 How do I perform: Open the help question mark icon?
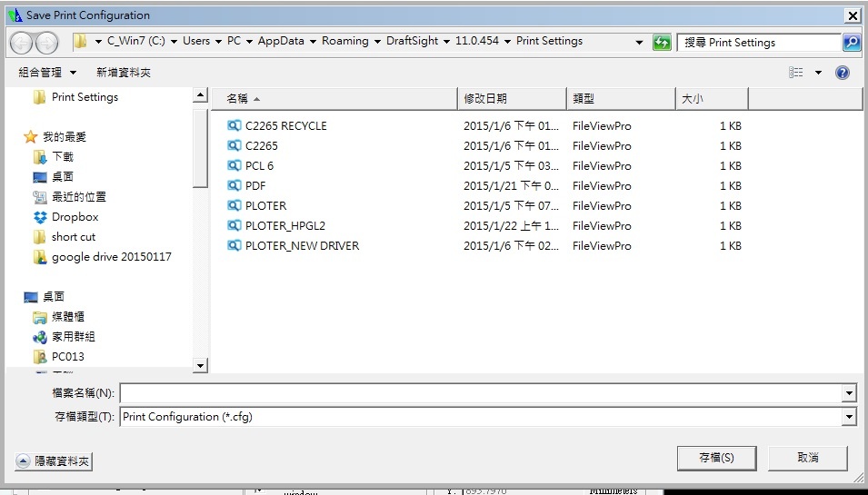[x=842, y=73]
